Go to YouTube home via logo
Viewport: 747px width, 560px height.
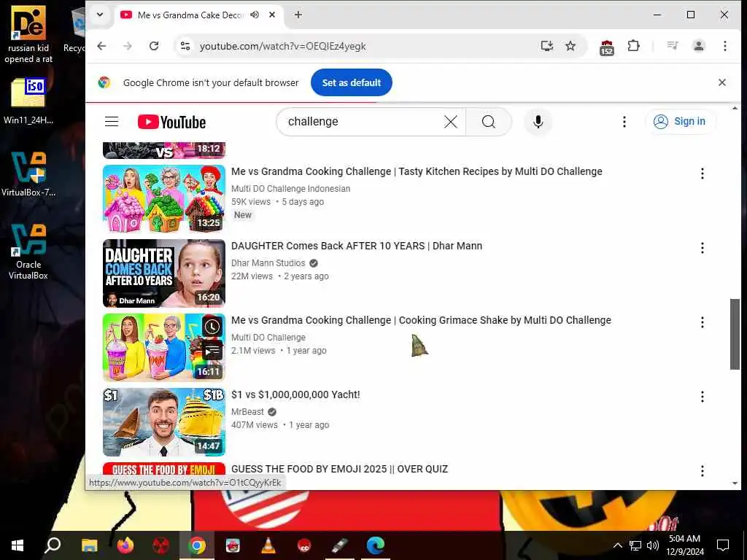[171, 122]
